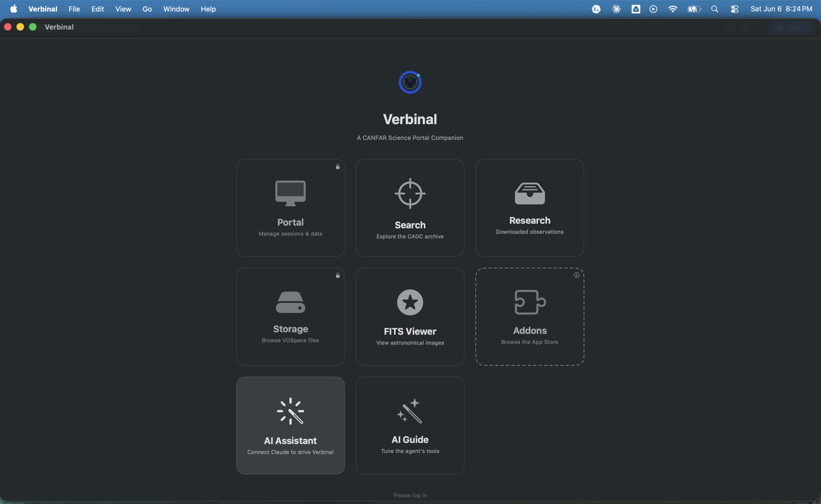Click the lock icon on Portal card

(x=338, y=166)
